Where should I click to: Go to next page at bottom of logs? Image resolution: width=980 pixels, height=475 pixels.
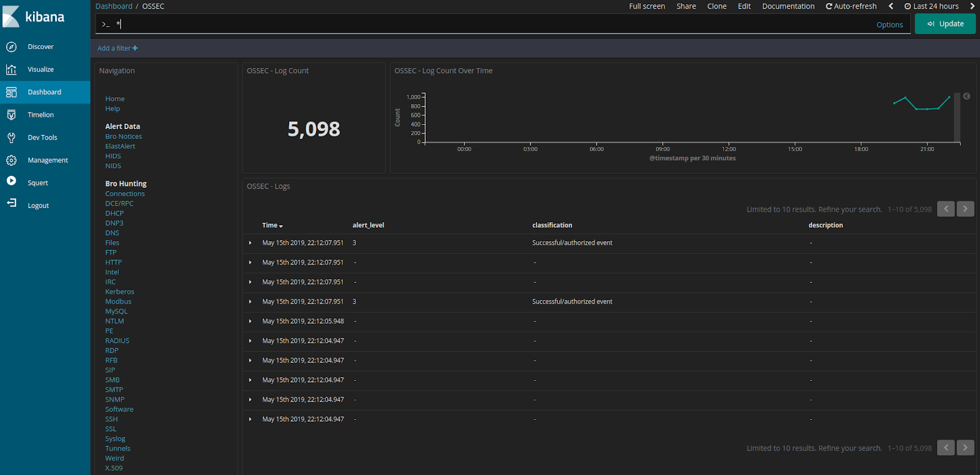click(965, 447)
